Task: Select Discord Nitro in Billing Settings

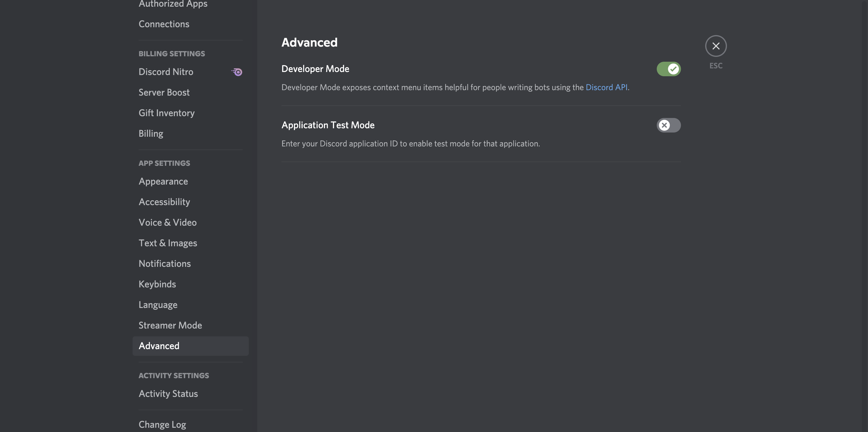Action: tap(166, 72)
